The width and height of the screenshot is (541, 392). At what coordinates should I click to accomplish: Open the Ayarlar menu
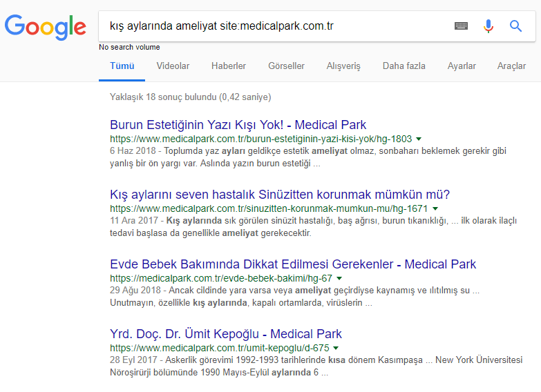pyautogui.click(x=462, y=66)
